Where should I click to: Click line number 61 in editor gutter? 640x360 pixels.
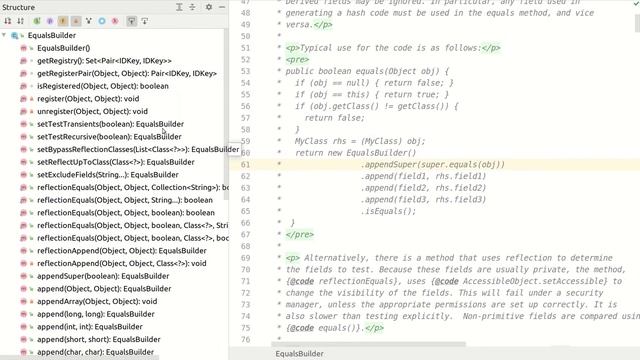click(x=245, y=164)
